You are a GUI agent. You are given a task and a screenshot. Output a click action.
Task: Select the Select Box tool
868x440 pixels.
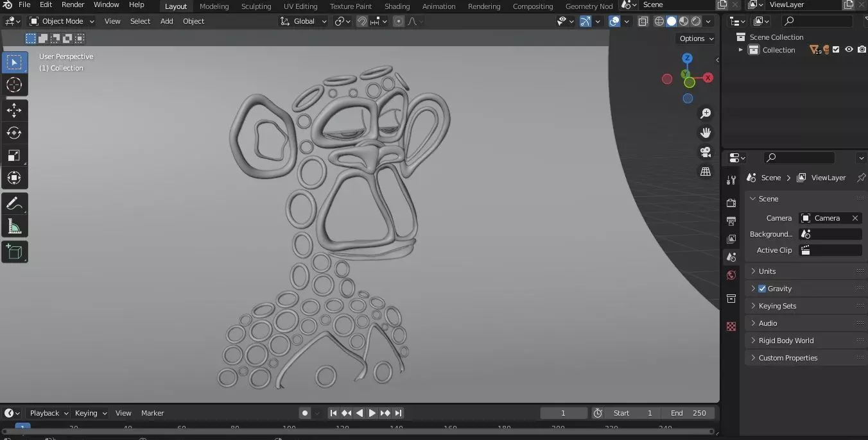(14, 62)
